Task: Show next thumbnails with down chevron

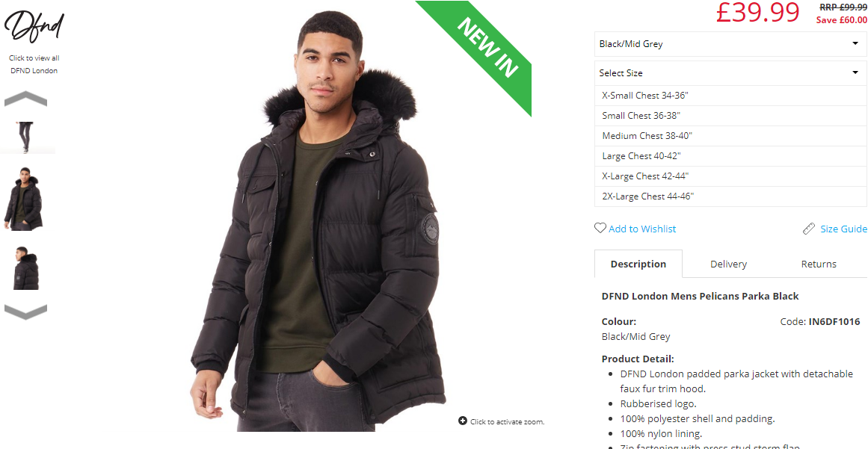Action: pyautogui.click(x=25, y=312)
